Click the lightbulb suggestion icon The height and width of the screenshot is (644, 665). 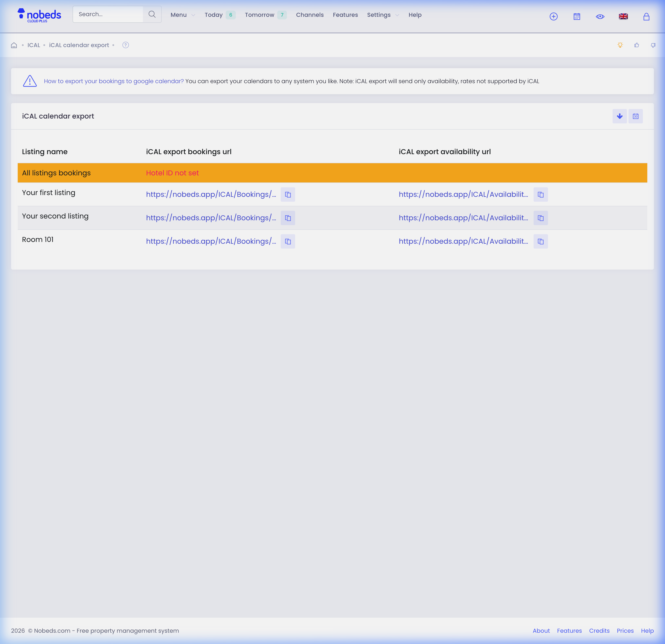coord(620,45)
